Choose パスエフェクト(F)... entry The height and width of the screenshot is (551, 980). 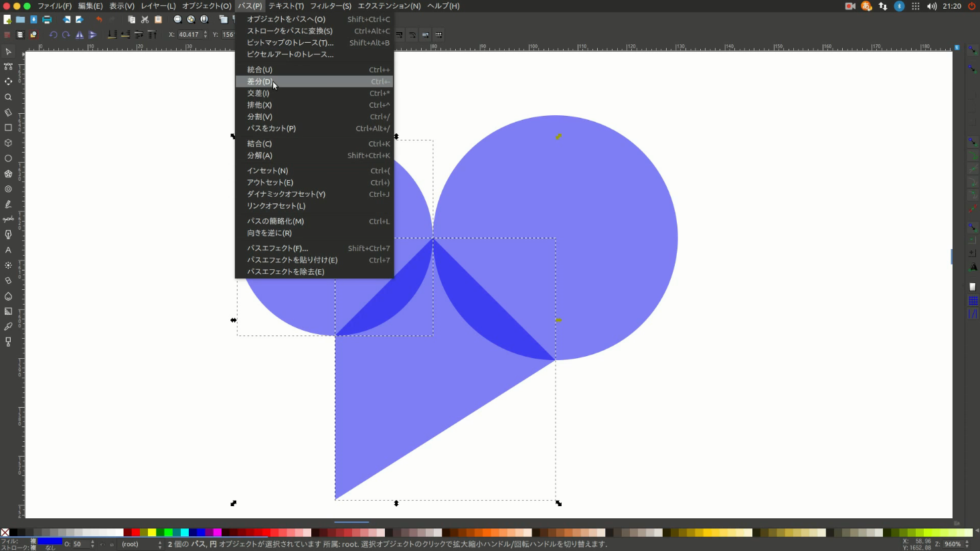pyautogui.click(x=314, y=248)
